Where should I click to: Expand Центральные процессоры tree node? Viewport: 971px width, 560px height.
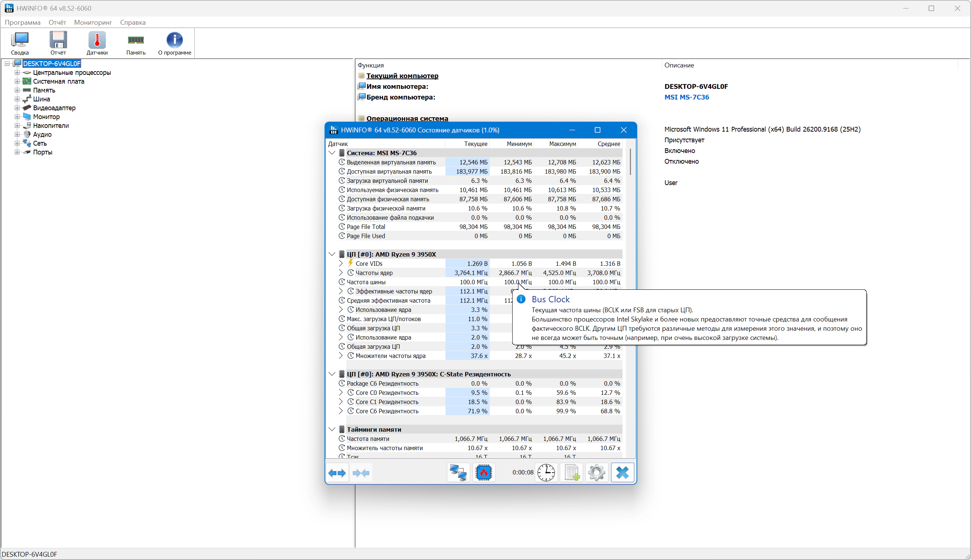point(17,73)
